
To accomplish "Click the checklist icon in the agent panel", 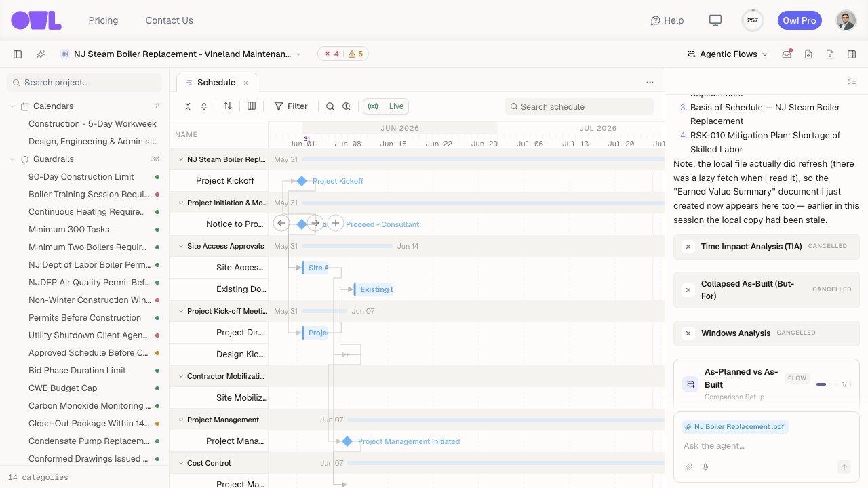I will [x=852, y=81].
